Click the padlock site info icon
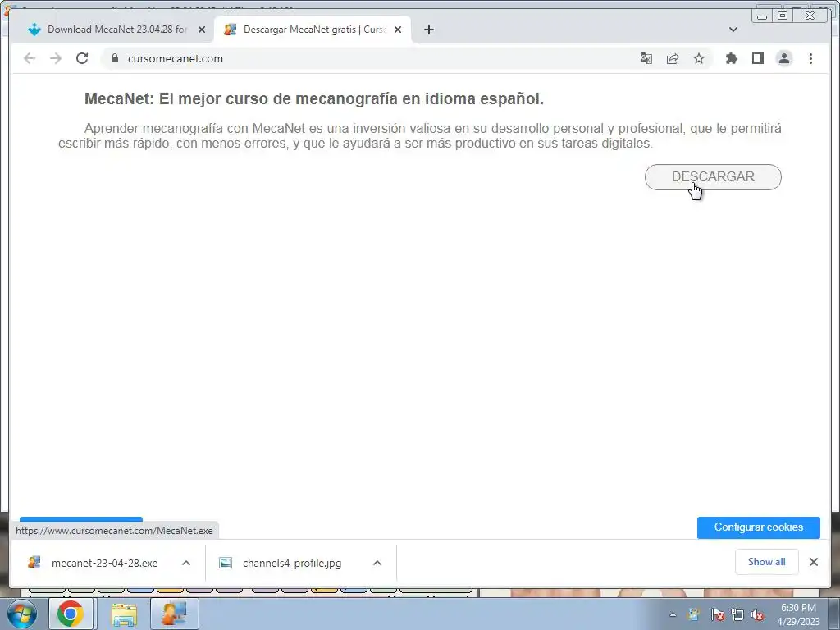 (x=115, y=58)
